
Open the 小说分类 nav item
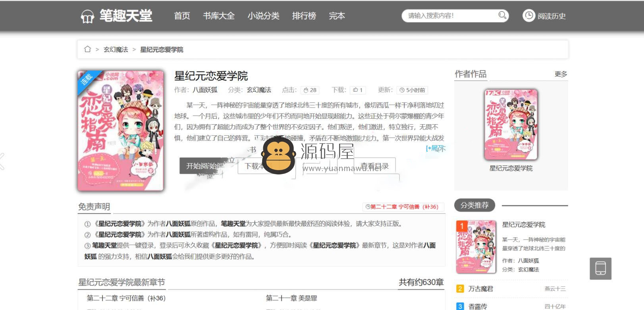point(263,16)
